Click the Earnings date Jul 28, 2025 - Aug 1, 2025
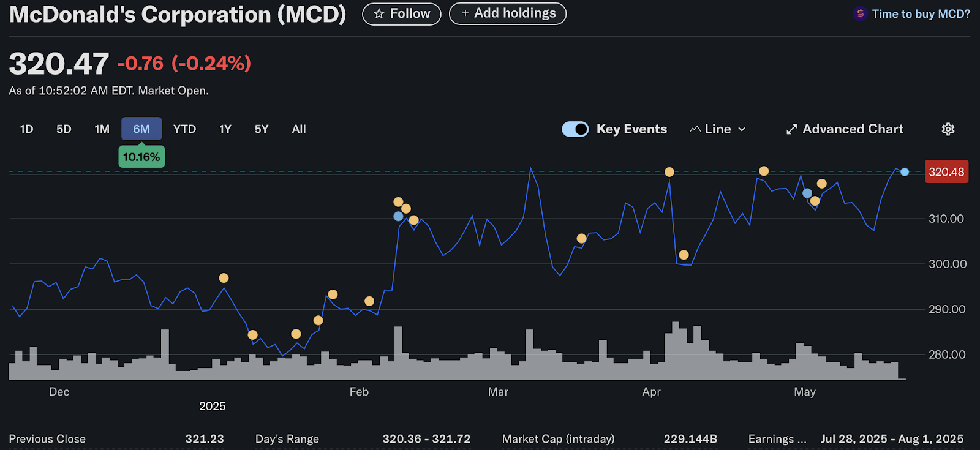The width and height of the screenshot is (980, 450). pyautogui.click(x=892, y=439)
